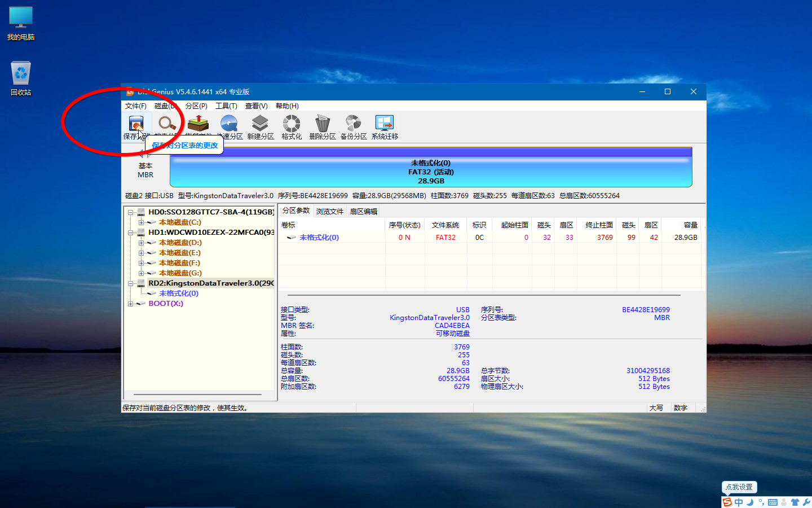Screen dimensions: 812x508
Task: Click the Sogou S logo in IME bar
Action: coord(727,502)
